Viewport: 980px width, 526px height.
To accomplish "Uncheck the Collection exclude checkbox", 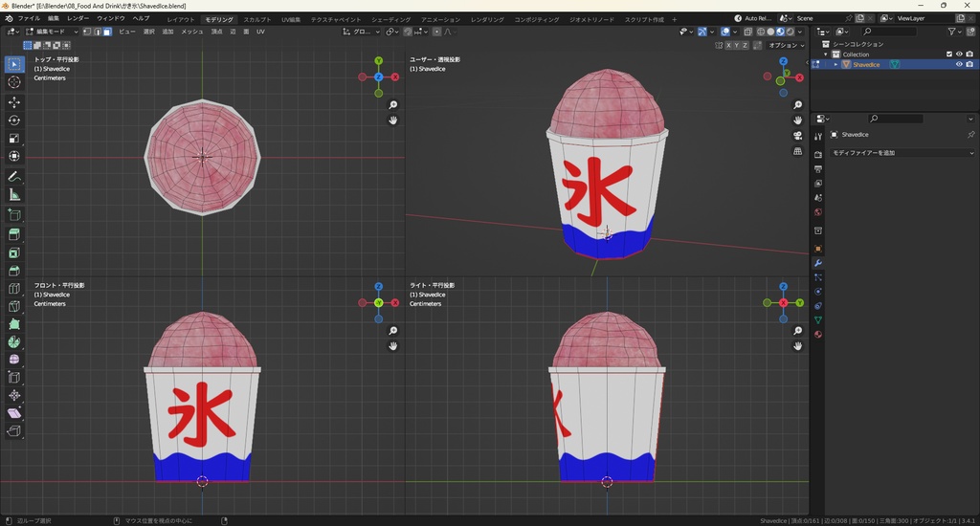I will click(949, 55).
